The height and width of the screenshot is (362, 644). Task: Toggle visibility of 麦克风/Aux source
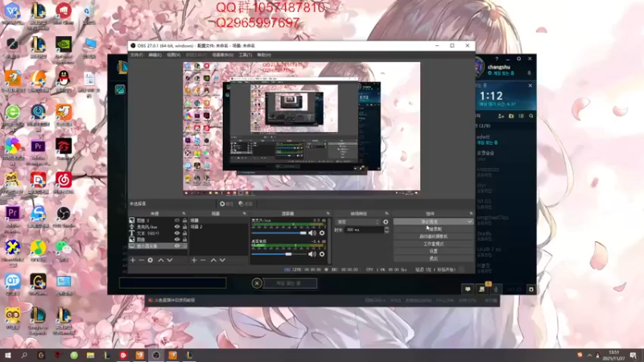point(177,227)
